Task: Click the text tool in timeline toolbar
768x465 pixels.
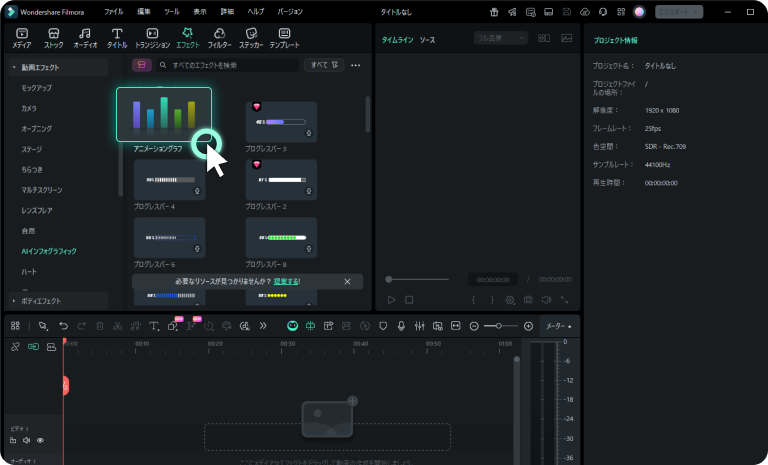Action: pyautogui.click(x=154, y=326)
